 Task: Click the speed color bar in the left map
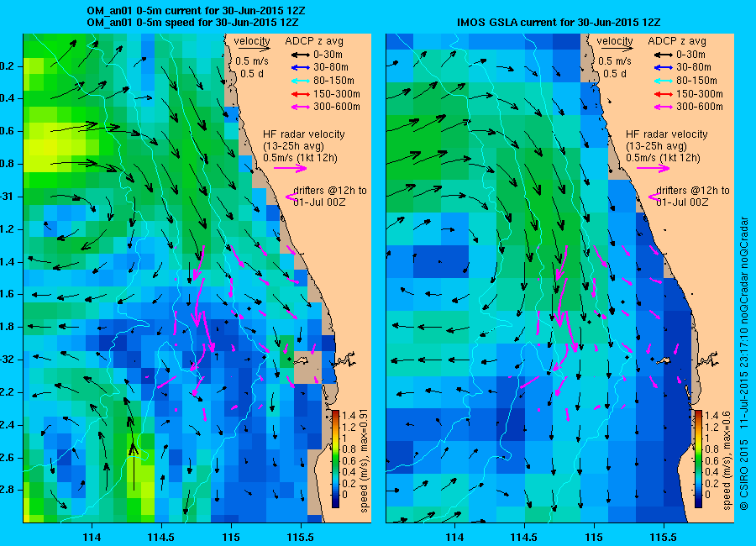(335, 459)
